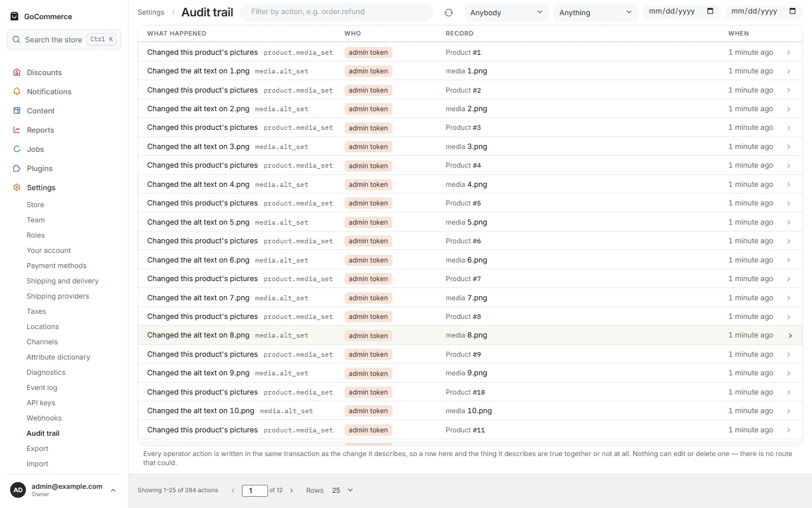Open the Content section icon
The image size is (812, 508).
point(17,111)
